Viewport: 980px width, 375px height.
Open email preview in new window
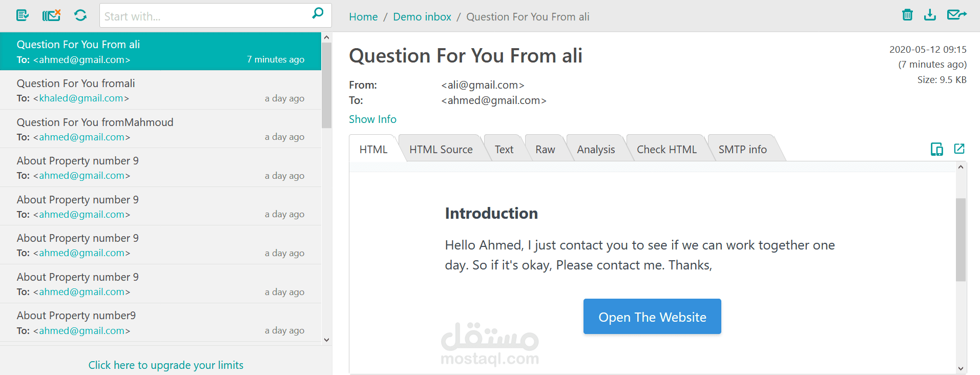[959, 149]
